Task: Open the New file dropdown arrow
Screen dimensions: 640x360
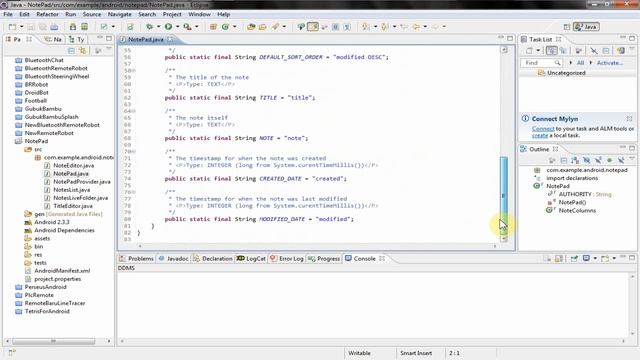Action: (x=22, y=27)
